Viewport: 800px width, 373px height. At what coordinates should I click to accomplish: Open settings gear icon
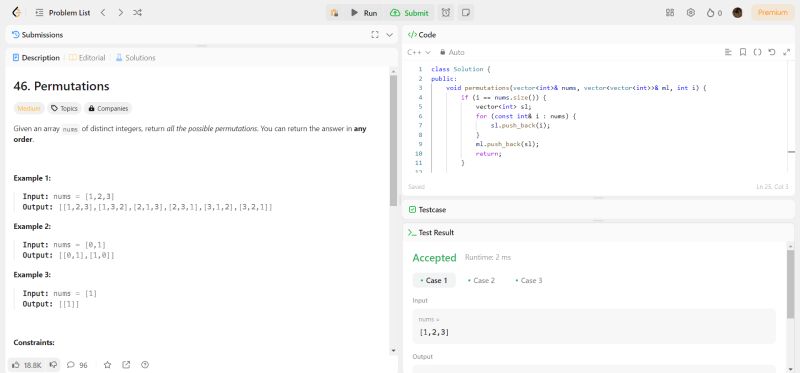click(691, 13)
